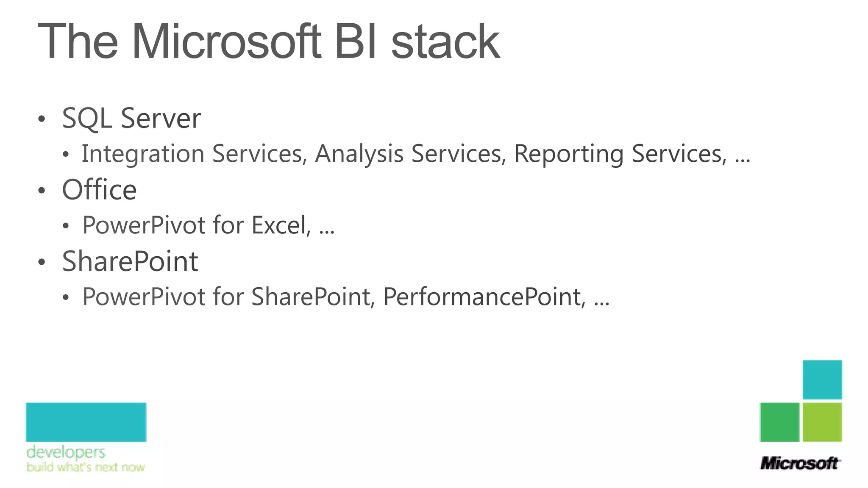Screen dimensions: 868x488
Task: Click the bullet dot beside 'Office'
Action: [41, 191]
